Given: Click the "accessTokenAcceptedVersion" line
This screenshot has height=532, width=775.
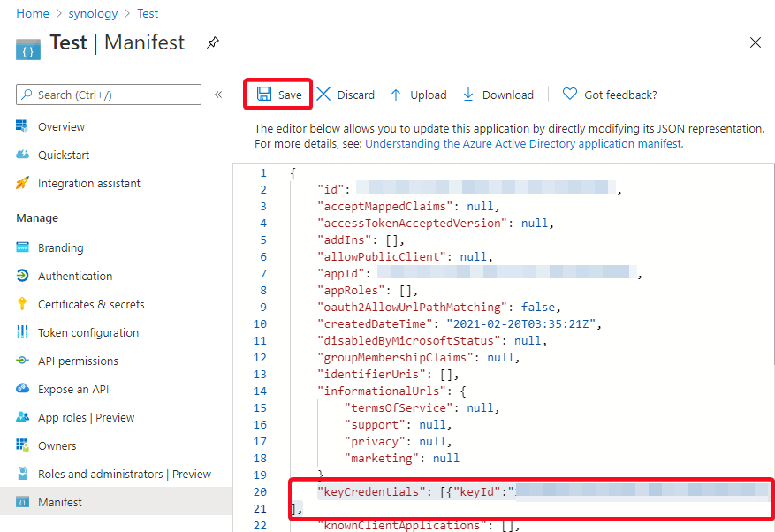Looking at the screenshot, I should (436, 223).
